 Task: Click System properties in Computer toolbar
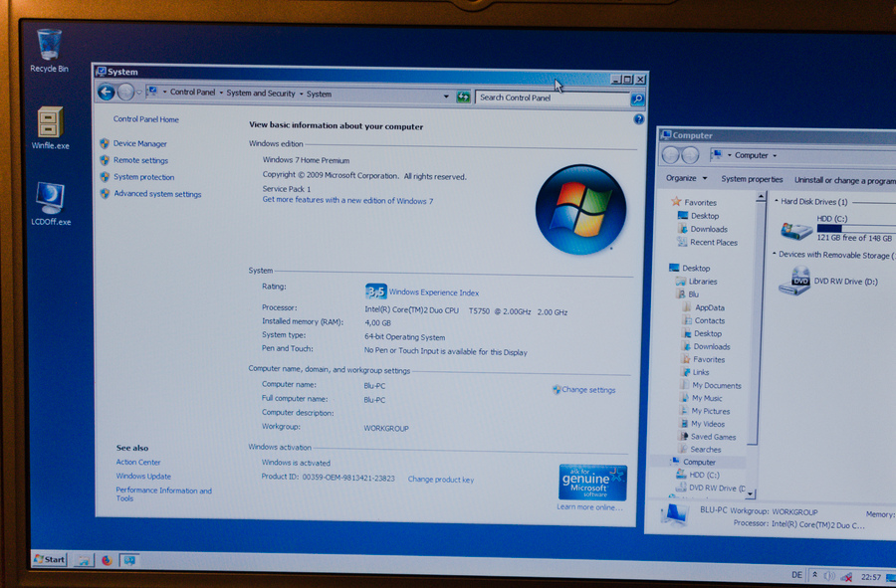(x=752, y=179)
